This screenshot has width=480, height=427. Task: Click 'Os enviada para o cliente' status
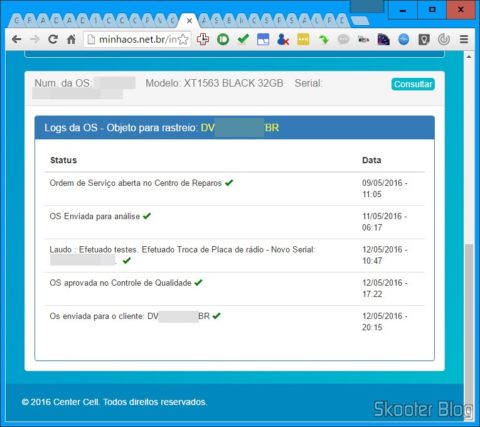point(130,316)
